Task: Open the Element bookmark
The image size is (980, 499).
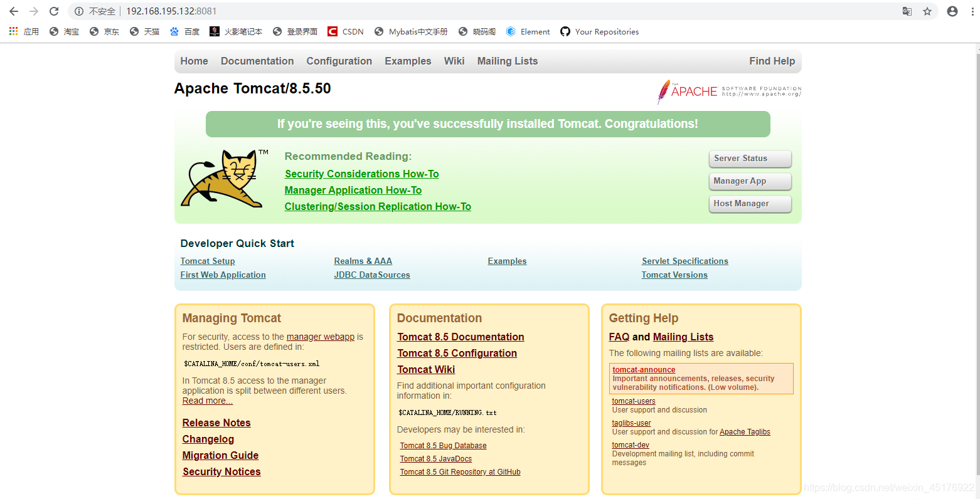Action: point(528,31)
